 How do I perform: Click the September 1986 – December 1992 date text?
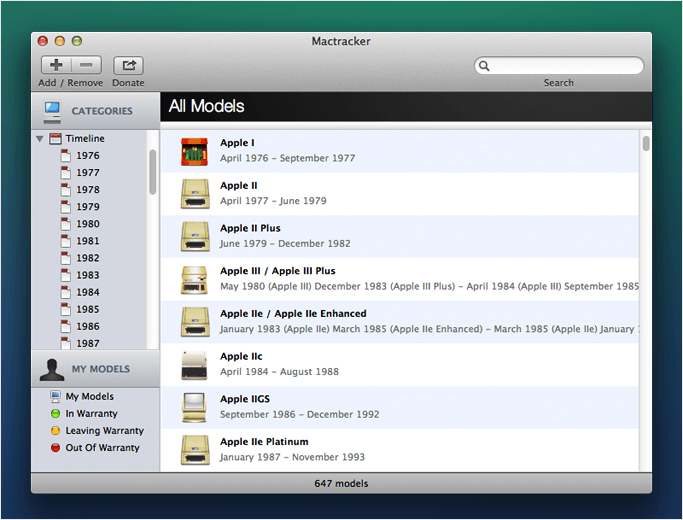pos(300,414)
